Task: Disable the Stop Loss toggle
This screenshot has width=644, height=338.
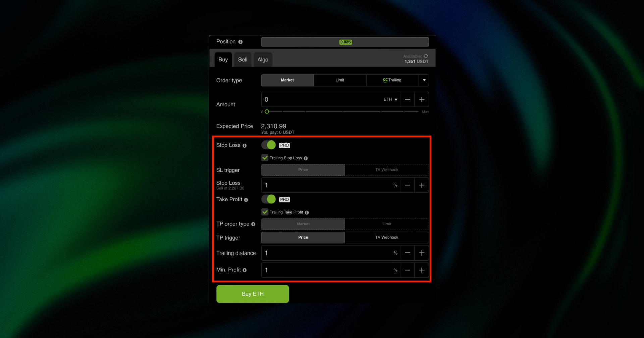Action: click(x=268, y=145)
